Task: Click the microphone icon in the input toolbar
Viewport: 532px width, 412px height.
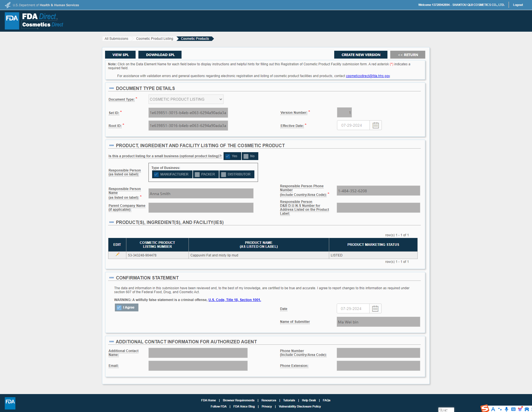Action: [x=506, y=409]
